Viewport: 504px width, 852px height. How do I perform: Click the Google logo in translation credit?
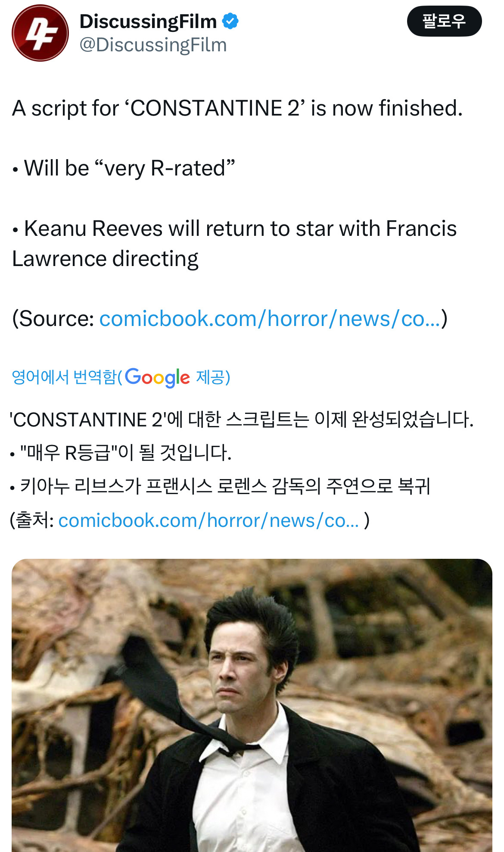tap(157, 377)
